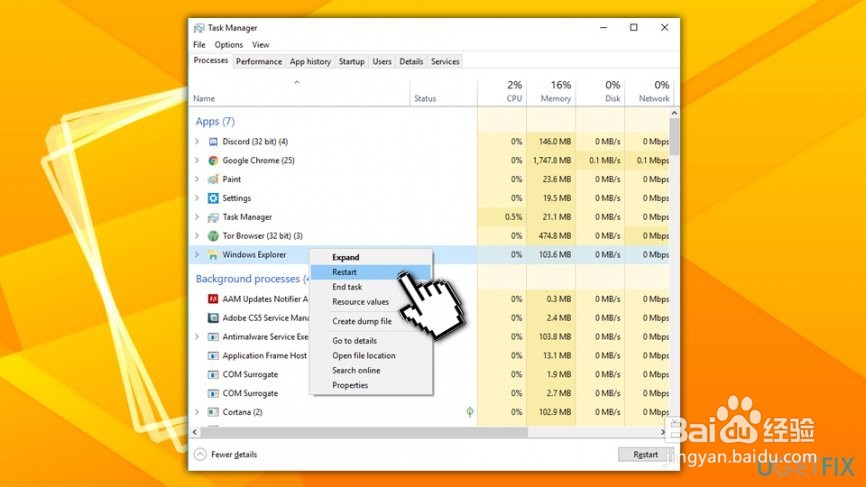Sort by the Network column header
The height and width of the screenshot is (487, 866).
[648, 92]
